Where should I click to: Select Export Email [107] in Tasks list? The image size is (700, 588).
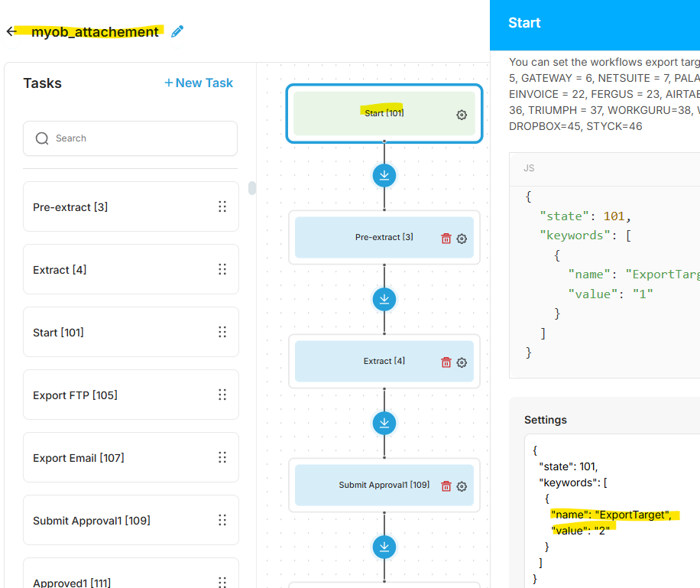pos(131,457)
